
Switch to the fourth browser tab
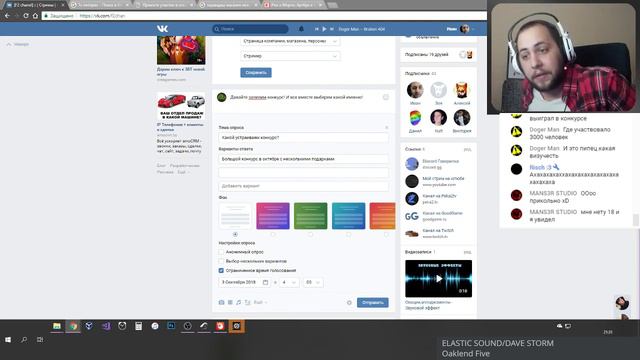229,5
